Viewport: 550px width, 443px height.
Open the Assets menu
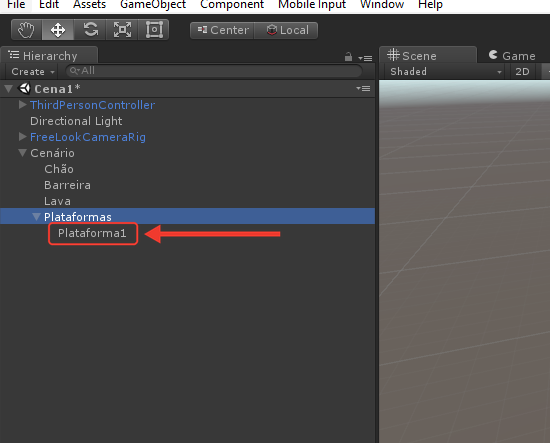click(89, 5)
